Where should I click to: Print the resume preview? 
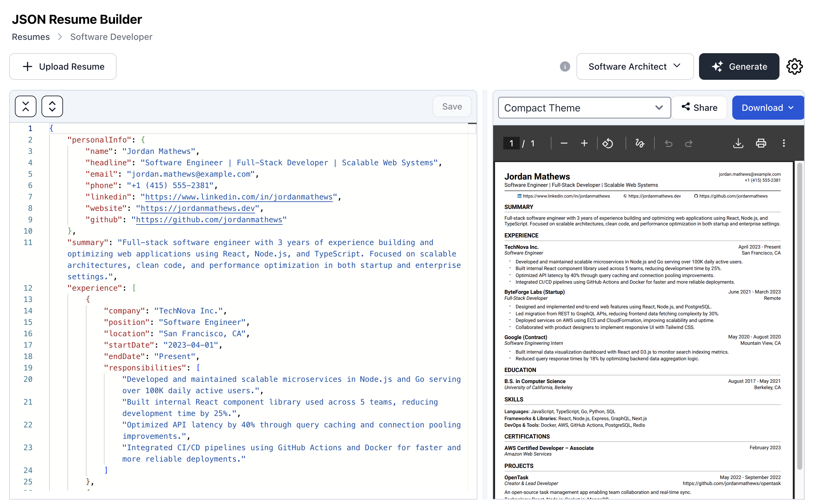(x=761, y=143)
